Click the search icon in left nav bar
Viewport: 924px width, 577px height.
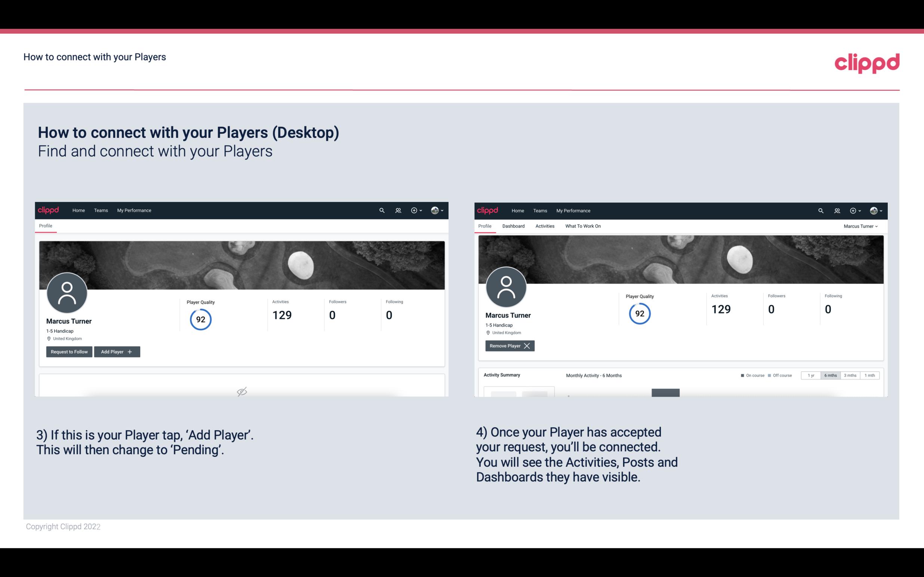point(381,210)
